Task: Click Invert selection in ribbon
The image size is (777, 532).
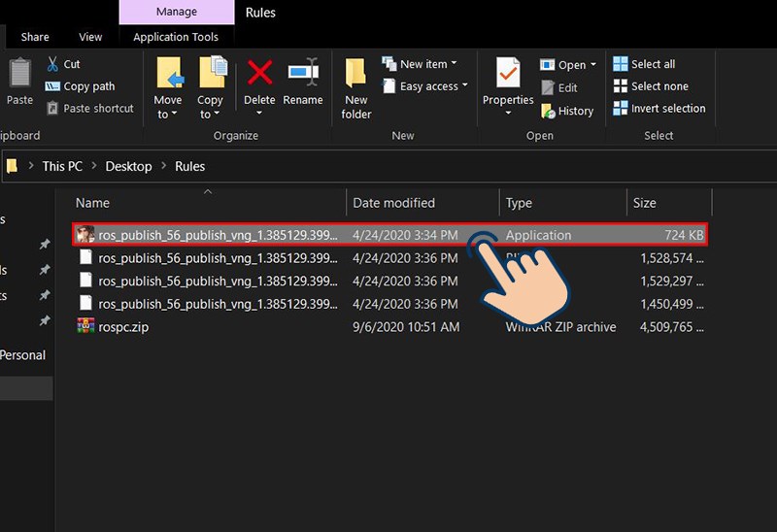Action: point(659,109)
